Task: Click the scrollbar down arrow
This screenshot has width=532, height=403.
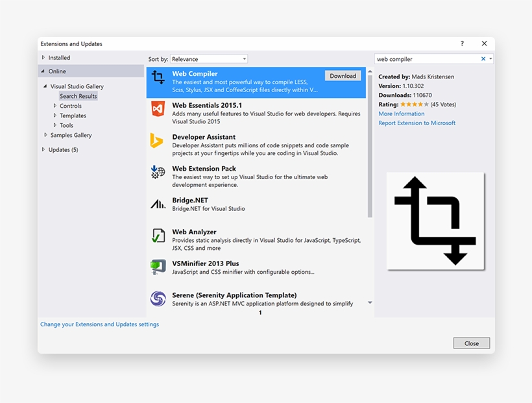Action: (x=370, y=302)
